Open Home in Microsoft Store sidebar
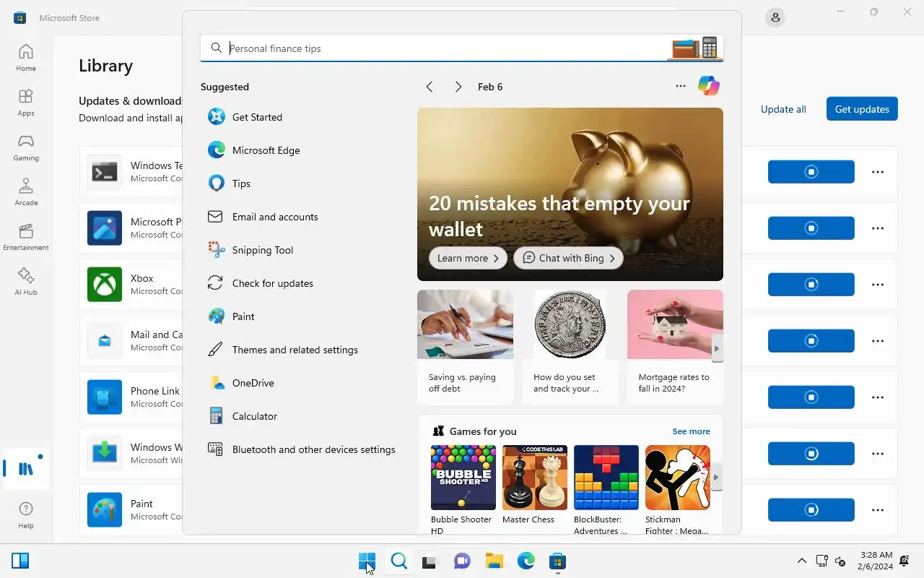 point(26,58)
